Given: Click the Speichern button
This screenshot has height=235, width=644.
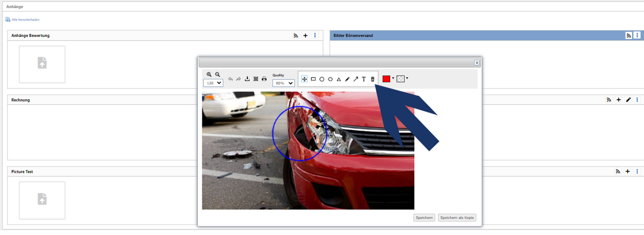Looking at the screenshot, I should point(424,218).
